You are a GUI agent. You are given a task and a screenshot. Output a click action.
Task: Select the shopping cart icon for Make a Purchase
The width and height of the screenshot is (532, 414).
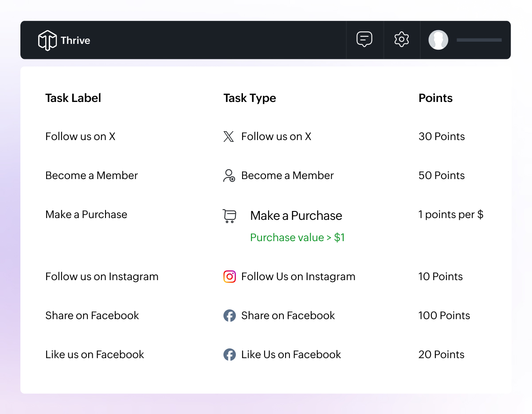(229, 216)
